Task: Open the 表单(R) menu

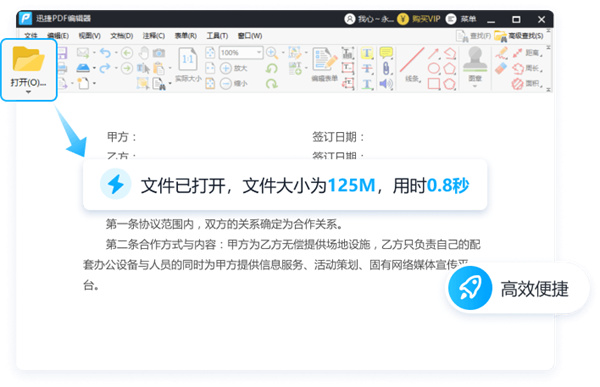Action: (186, 36)
